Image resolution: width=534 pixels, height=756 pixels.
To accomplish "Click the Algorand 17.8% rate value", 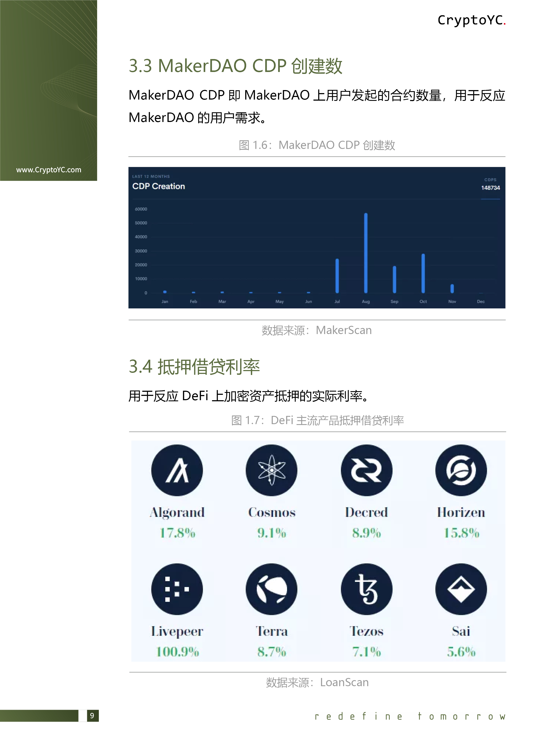I will coord(177,533).
